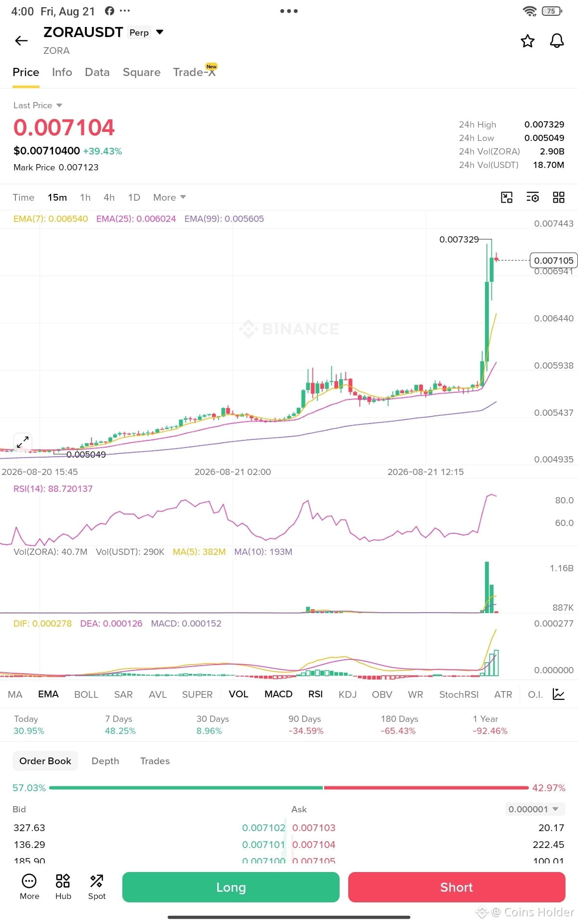578x924 pixels.
Task: Toggle the OBV sub-indicator
Action: pos(382,694)
